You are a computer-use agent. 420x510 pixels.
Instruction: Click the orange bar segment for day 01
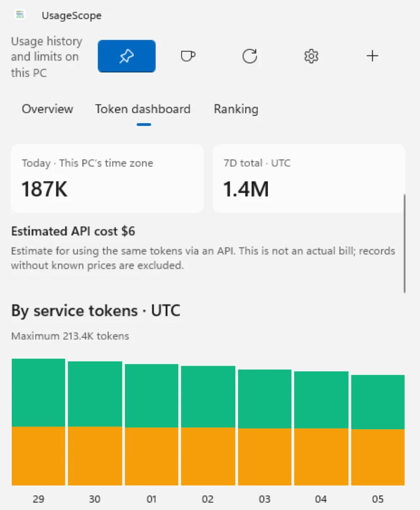coord(152,457)
